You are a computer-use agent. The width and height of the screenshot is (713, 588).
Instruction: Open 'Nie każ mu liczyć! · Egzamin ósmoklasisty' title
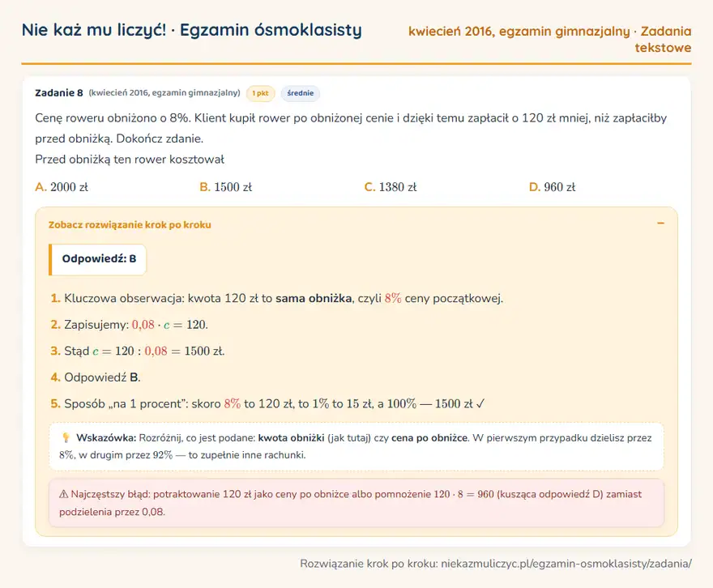coord(192,30)
